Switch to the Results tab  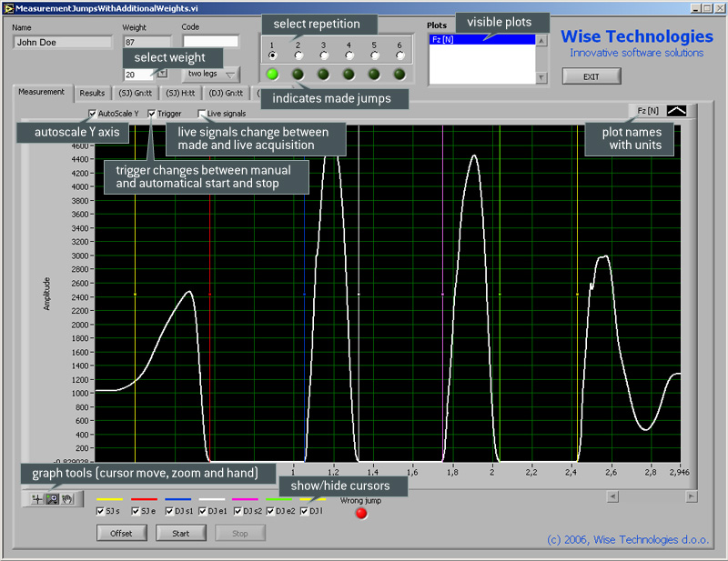tap(92, 93)
